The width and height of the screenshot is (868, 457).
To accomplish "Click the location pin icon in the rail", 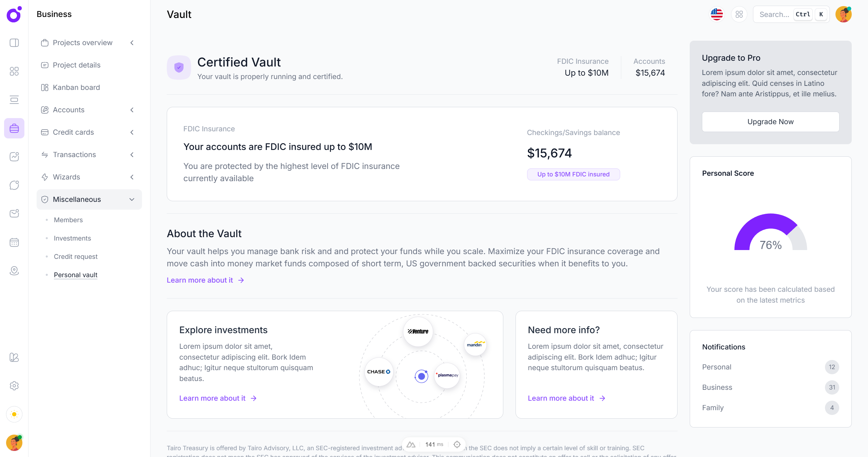I will point(14,271).
